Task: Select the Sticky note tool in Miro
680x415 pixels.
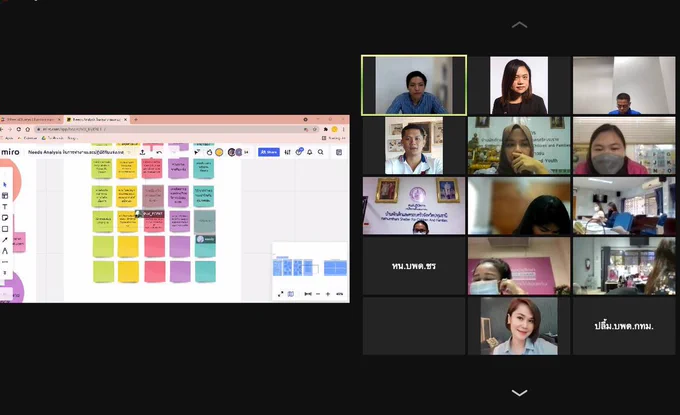Action: [x=5, y=218]
